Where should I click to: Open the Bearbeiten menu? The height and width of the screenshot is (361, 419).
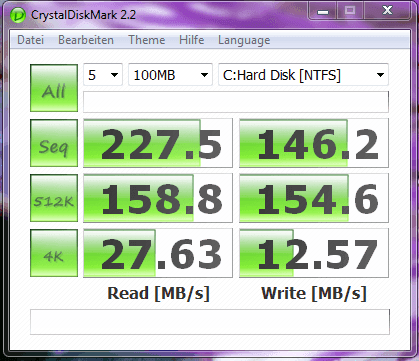(86, 40)
